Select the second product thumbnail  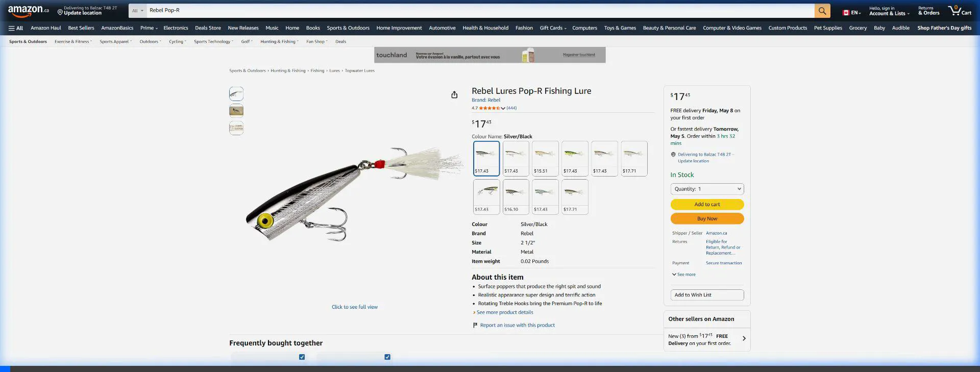236,111
